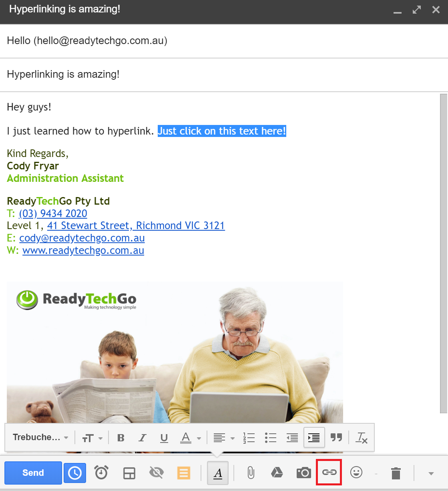Toggle bold formatting
This screenshot has width=448, height=491.
coord(121,438)
